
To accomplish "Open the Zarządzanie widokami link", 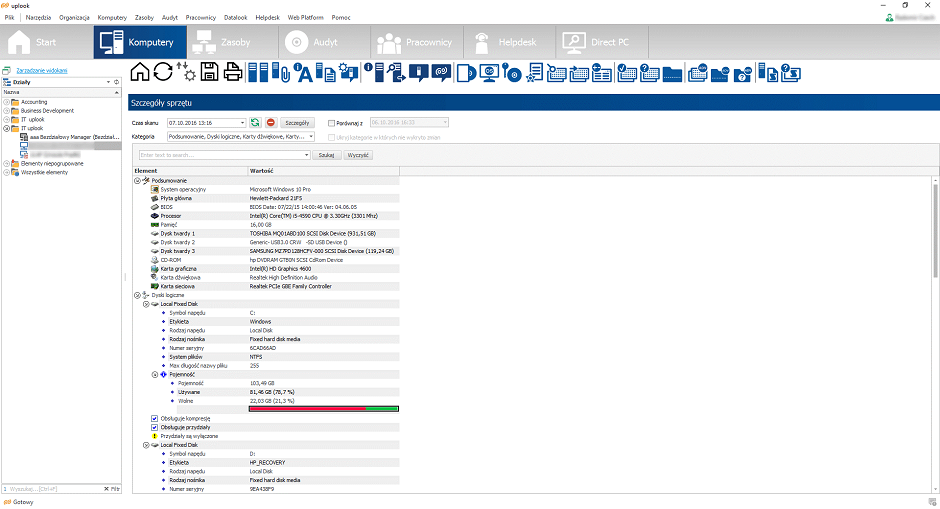I will coord(42,70).
